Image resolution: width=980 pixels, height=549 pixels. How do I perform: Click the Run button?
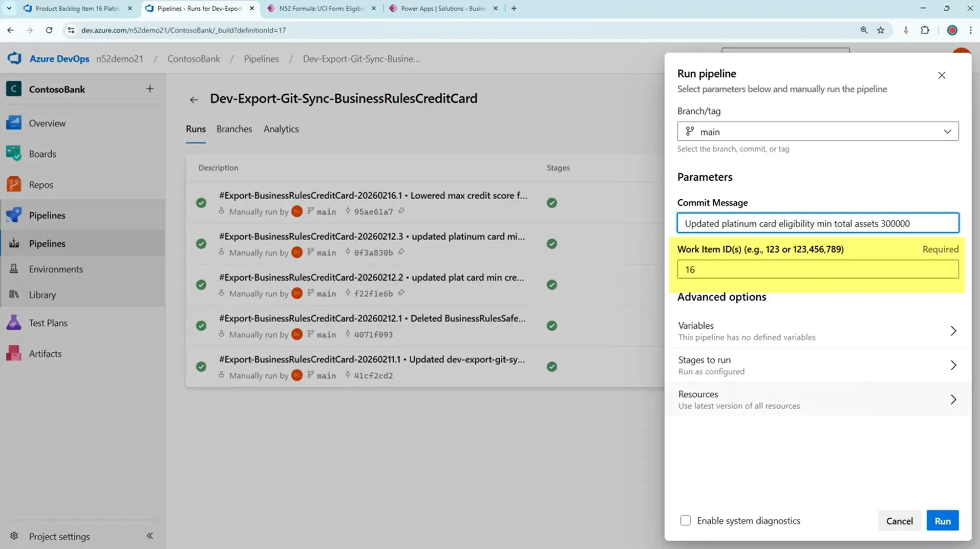click(x=943, y=521)
